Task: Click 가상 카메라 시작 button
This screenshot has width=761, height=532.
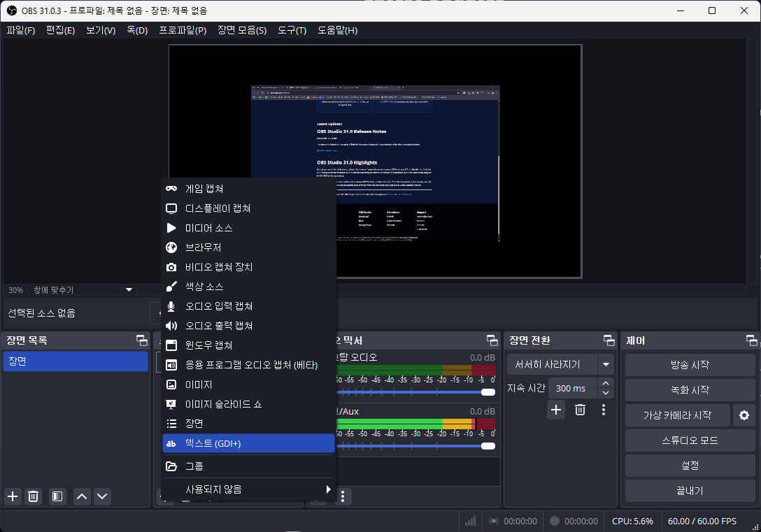Action: click(x=678, y=415)
